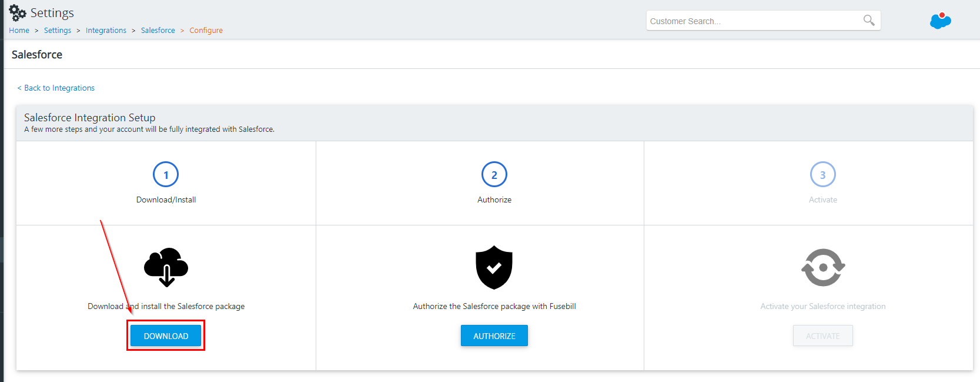Click 'Authorize the Salesforce package with Fusebill' text
980x382 pixels.
tap(494, 307)
